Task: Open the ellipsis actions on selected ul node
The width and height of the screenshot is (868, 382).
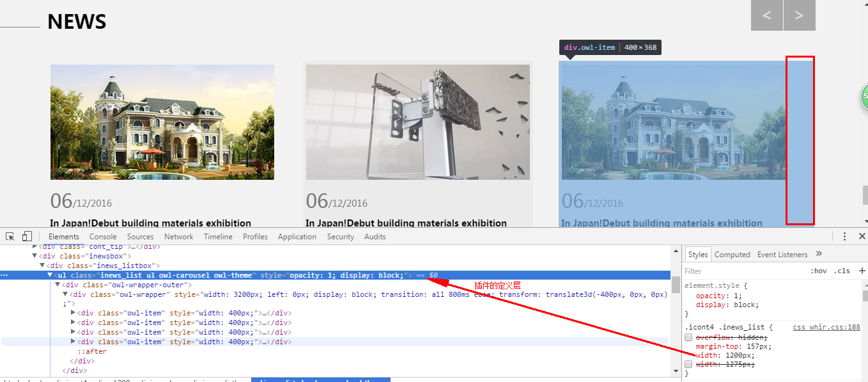Action: [x=4, y=275]
